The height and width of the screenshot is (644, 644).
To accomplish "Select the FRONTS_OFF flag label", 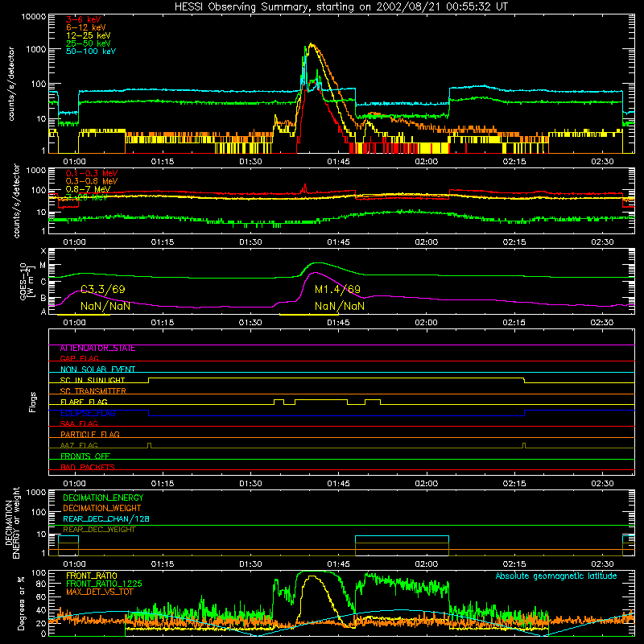I will [x=85, y=456].
